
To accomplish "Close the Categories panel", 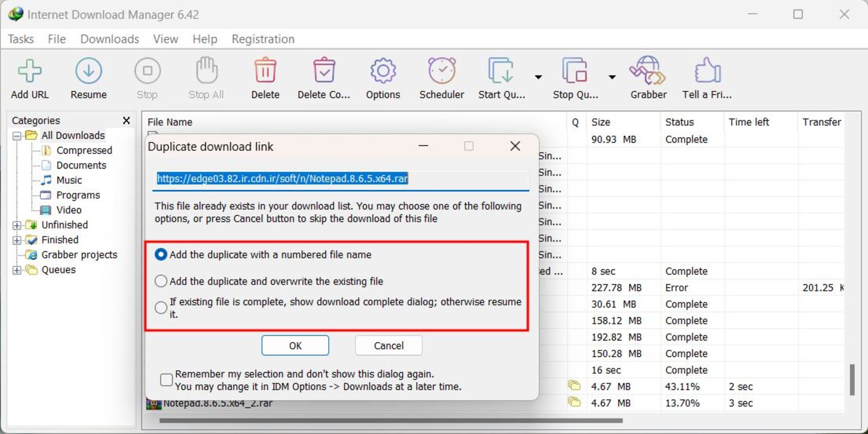I will [127, 121].
